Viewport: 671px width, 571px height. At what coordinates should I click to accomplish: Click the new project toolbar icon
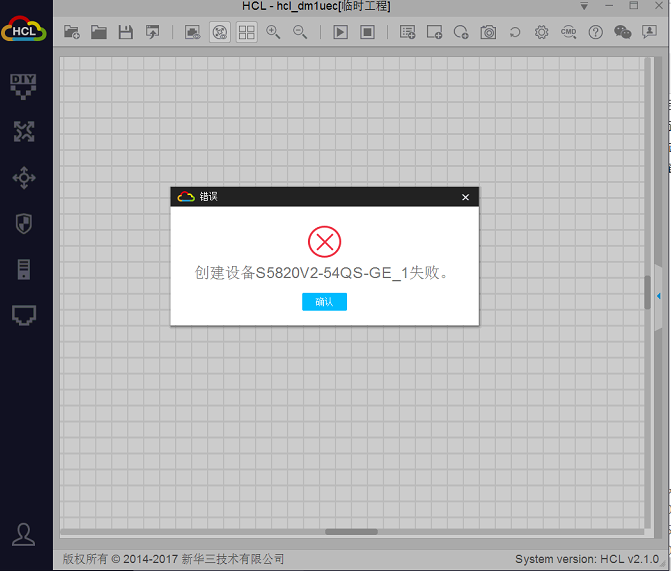(72, 32)
